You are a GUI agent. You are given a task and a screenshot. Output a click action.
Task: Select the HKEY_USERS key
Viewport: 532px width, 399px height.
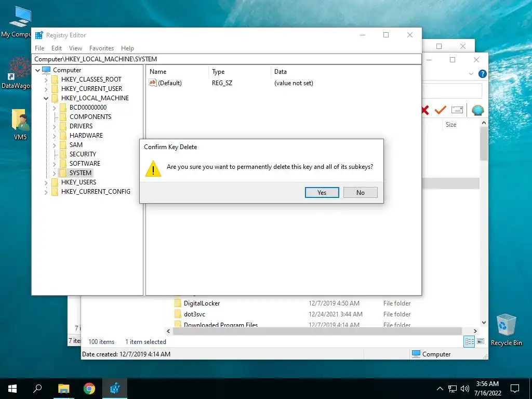point(79,182)
